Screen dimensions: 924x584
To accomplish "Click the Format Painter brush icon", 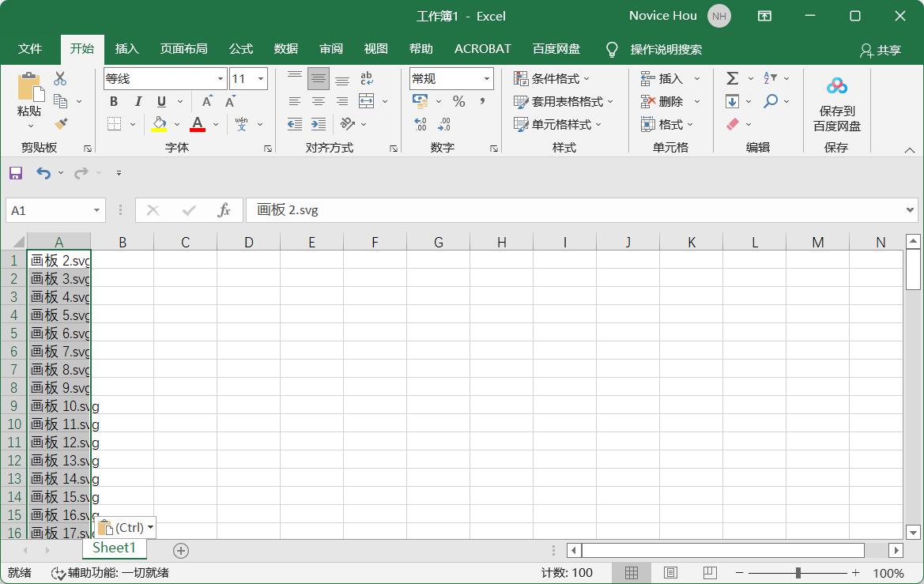I will 61,124.
